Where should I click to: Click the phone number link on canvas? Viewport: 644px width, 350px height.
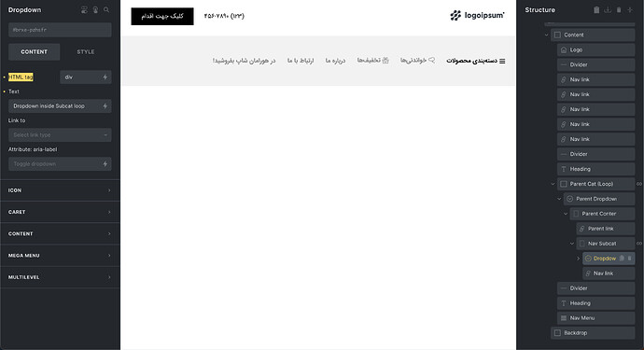pos(224,16)
